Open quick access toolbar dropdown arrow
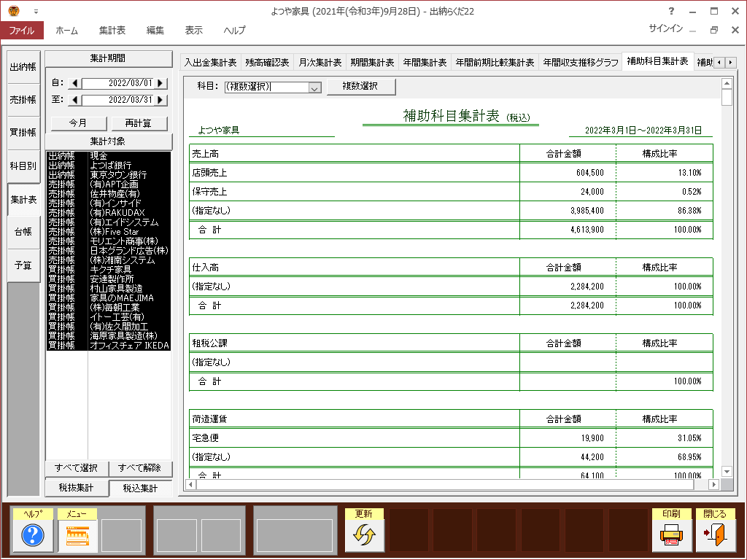This screenshot has height=560, width=747. coord(36,12)
